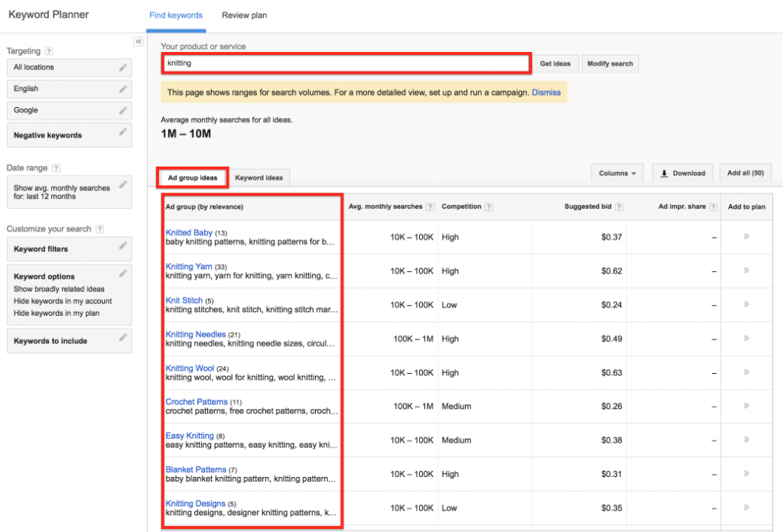Open the Knitting Designs ad group
The width and height of the screenshot is (783, 532).
point(195,504)
